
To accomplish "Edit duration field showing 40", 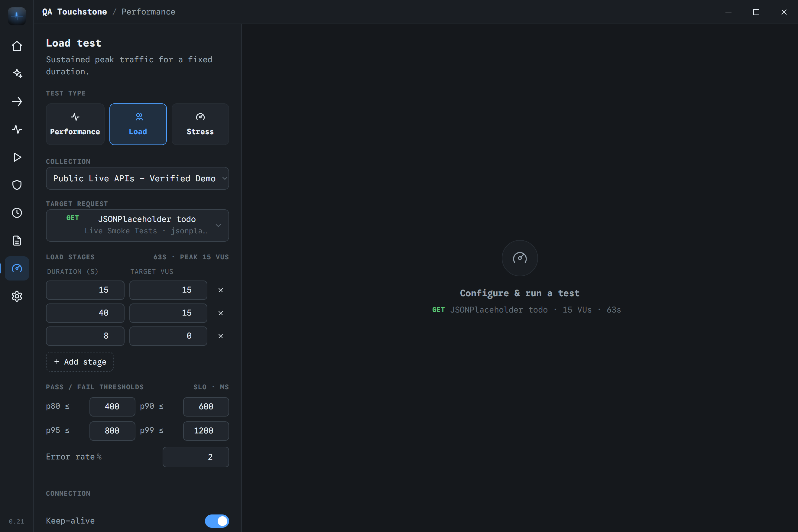I will [85, 313].
